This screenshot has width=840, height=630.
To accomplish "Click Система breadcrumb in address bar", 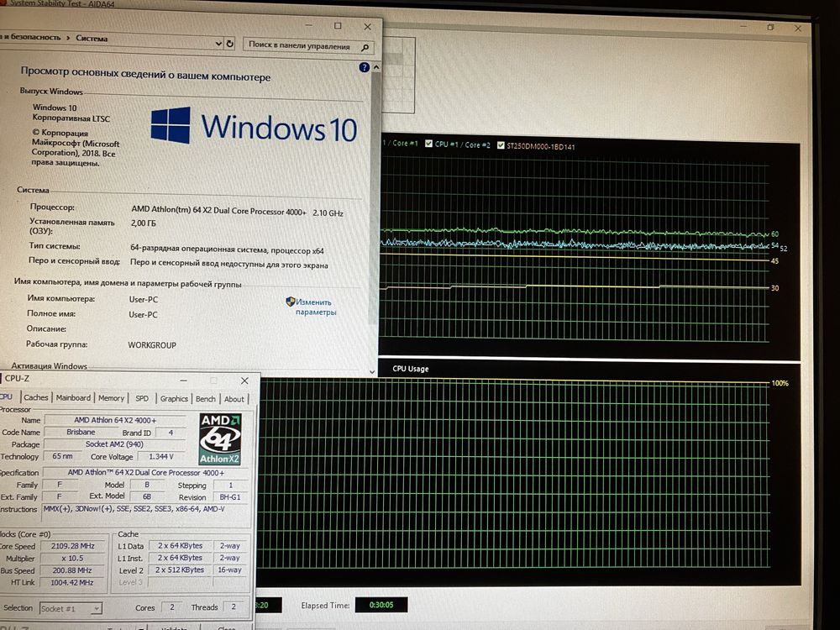I will (x=92, y=38).
